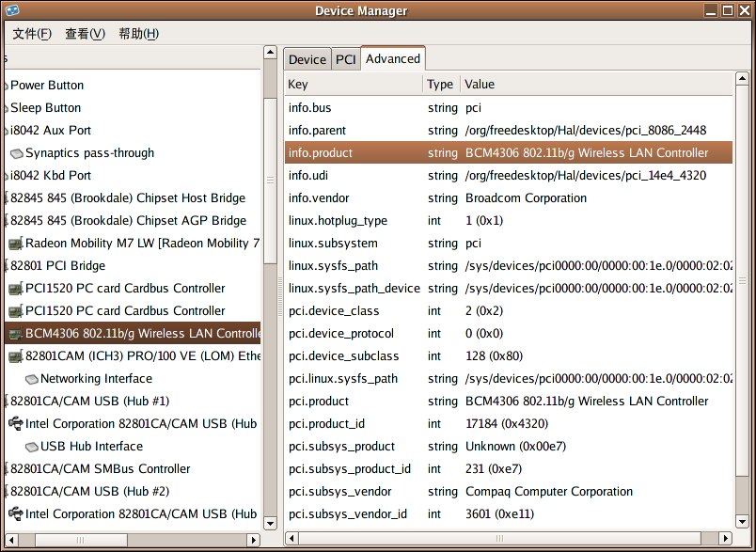The height and width of the screenshot is (552, 756).
Task: Select the Synaptics pass-through label
Action: coord(89,153)
